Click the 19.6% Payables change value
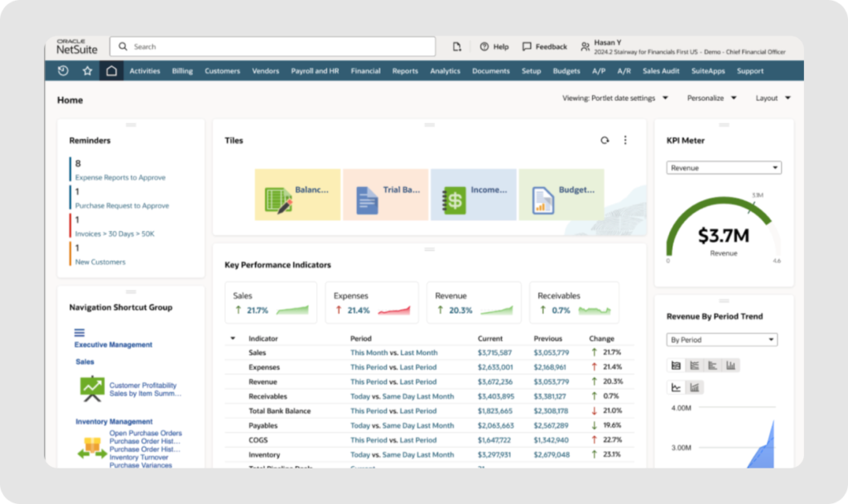Screen dimensions: 848x504 (612, 425)
